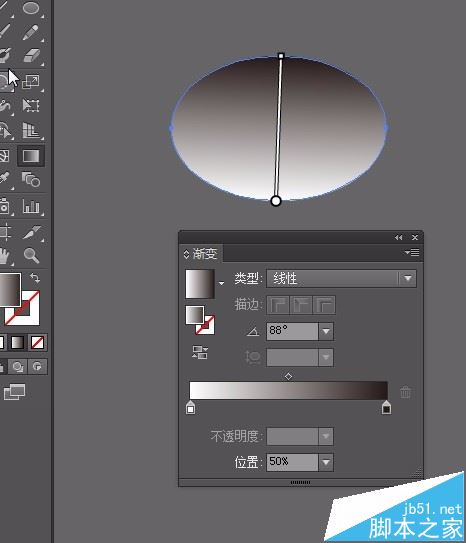Apply stroke gradient within stroke button
The image size is (466, 543).
click(278, 305)
